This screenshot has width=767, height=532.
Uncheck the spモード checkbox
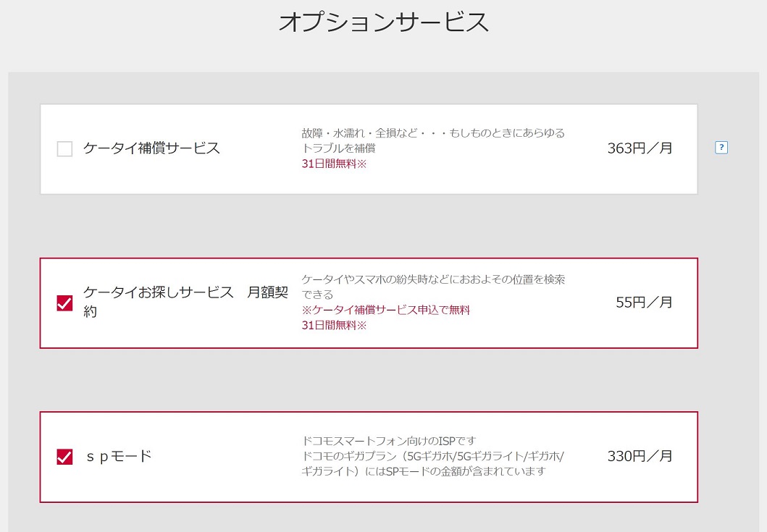click(x=64, y=457)
